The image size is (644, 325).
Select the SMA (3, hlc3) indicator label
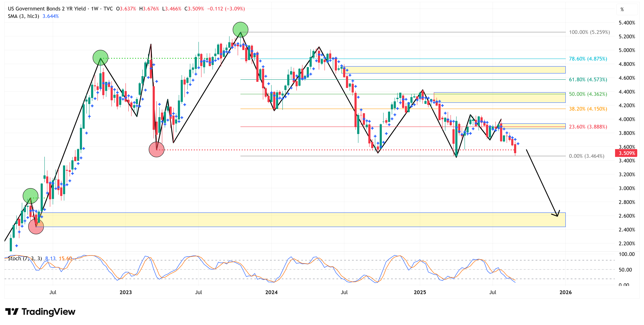click(x=23, y=16)
